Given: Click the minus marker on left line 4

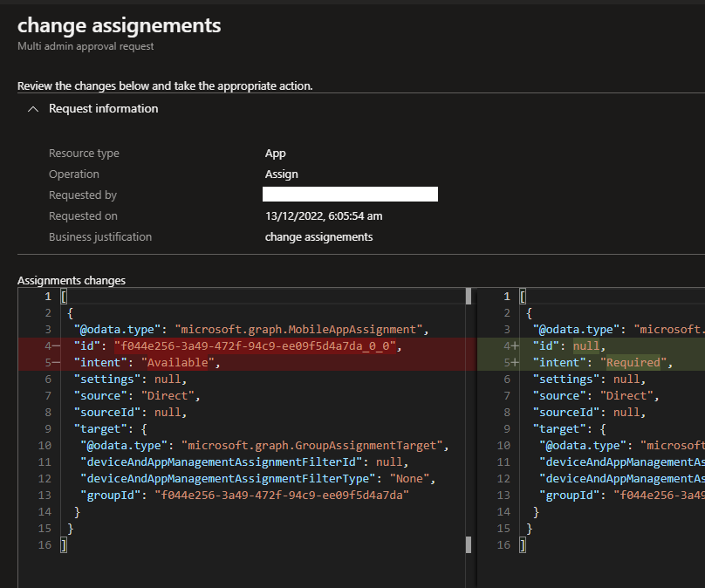Looking at the screenshot, I should point(58,346).
